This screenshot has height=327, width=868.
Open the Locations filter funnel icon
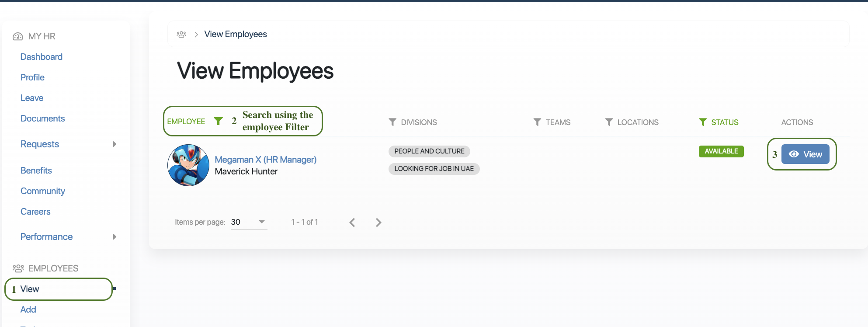[609, 122]
